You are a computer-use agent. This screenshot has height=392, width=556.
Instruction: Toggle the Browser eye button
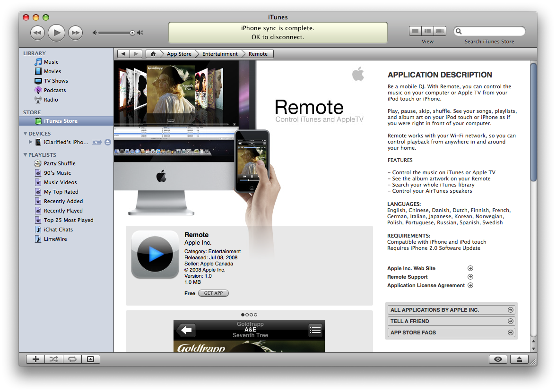[x=498, y=359]
